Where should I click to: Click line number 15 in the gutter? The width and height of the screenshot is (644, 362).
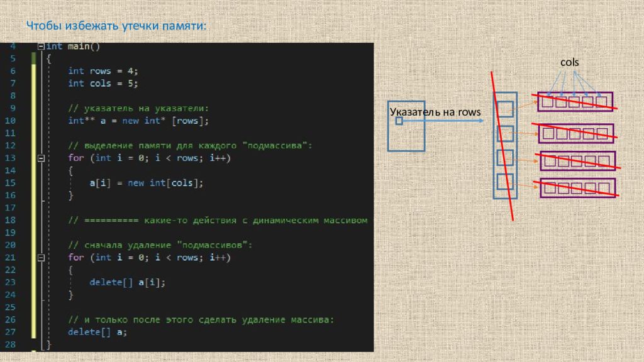10,183
